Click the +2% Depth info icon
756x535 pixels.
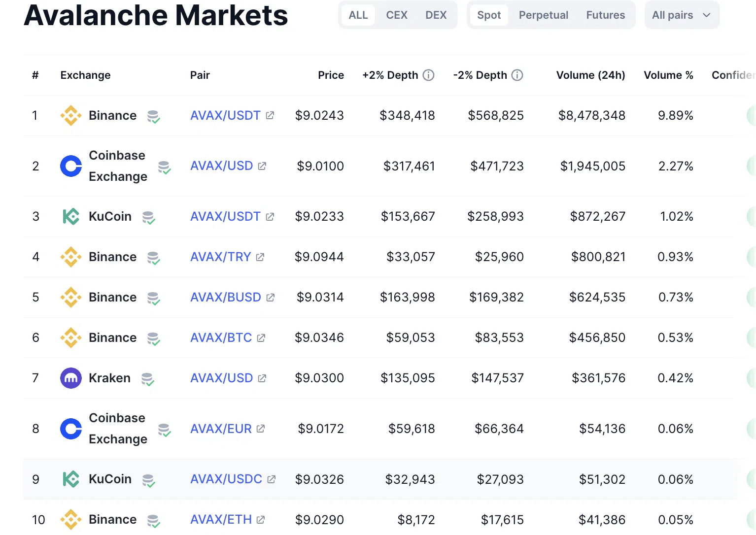pyautogui.click(x=429, y=75)
